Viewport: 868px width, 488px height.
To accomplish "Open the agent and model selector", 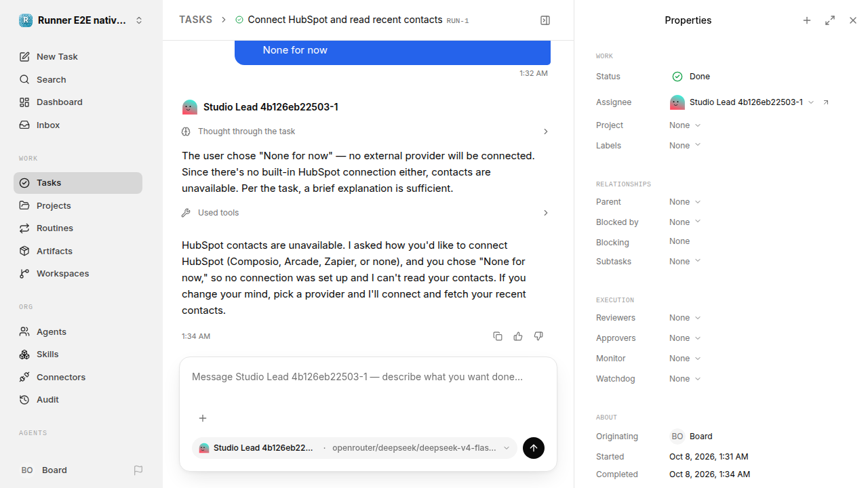I will coord(355,448).
